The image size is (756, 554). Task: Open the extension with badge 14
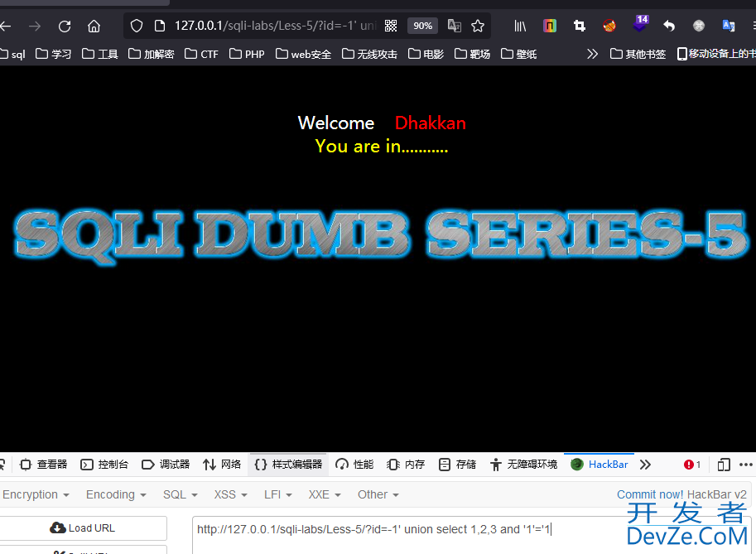[640, 24]
